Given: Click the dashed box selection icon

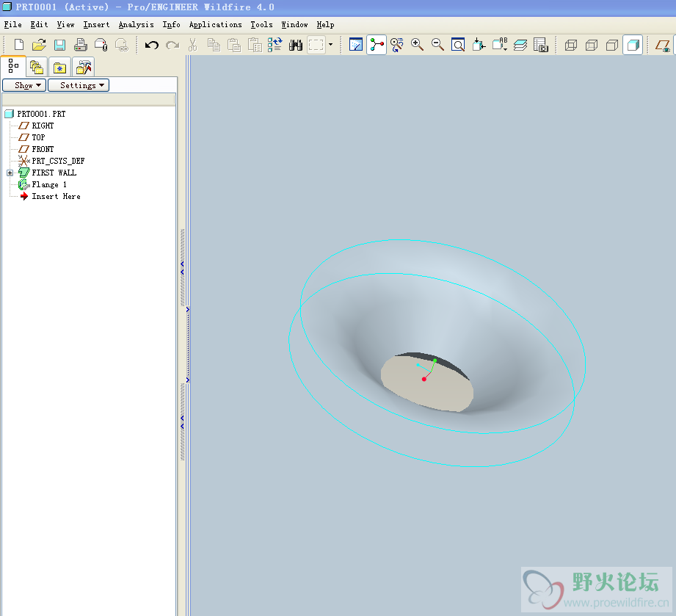Looking at the screenshot, I should click(x=316, y=45).
